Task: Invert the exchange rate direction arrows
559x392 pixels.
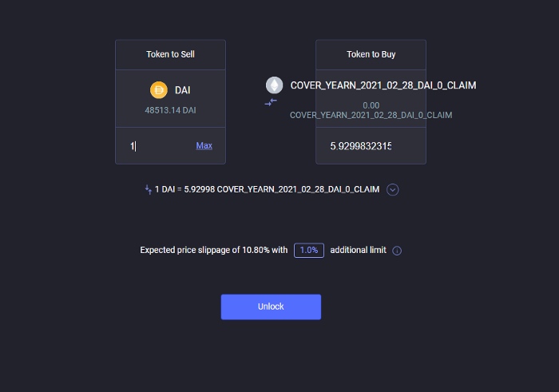Action: (149, 189)
